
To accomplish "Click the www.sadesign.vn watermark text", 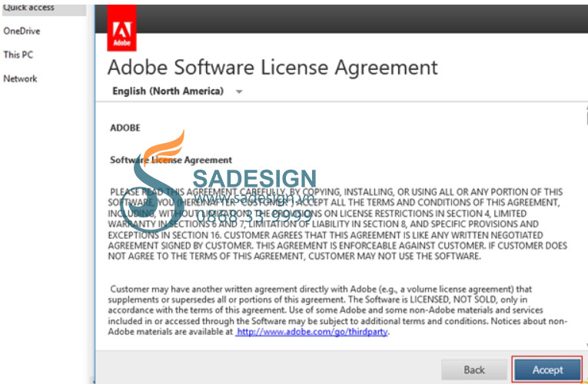I will [x=254, y=197].
